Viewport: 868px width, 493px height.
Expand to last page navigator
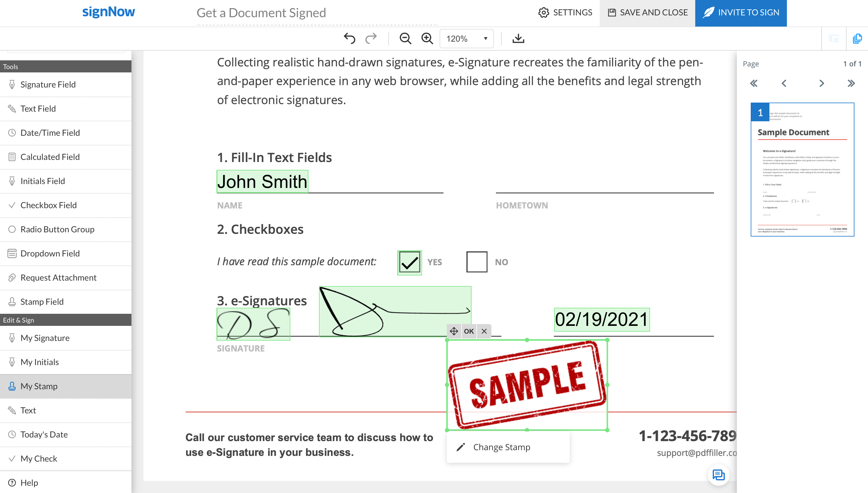click(x=851, y=84)
